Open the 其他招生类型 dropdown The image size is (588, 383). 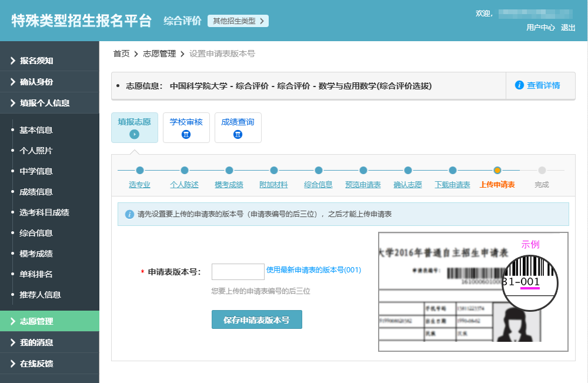click(x=238, y=20)
